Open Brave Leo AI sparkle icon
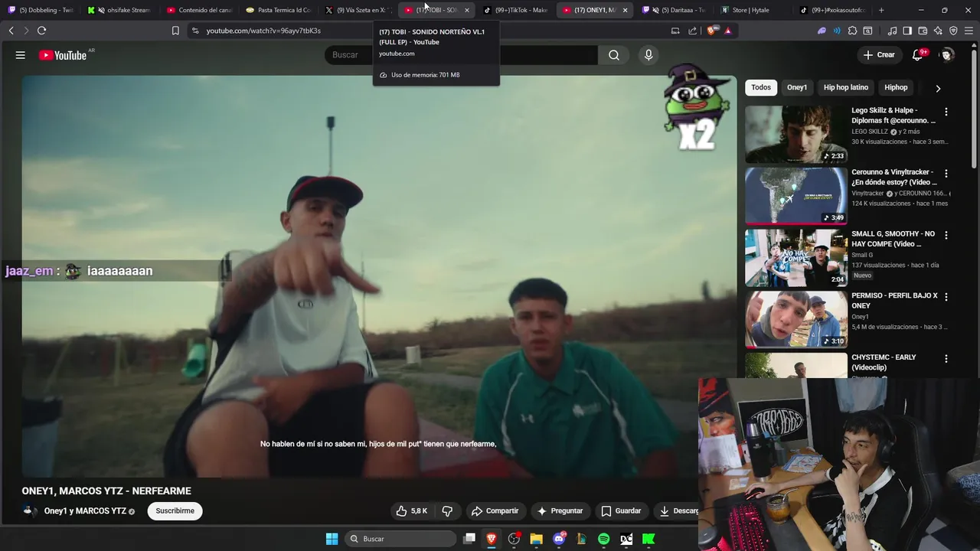Screen dimensions: 980x551 click(938, 31)
